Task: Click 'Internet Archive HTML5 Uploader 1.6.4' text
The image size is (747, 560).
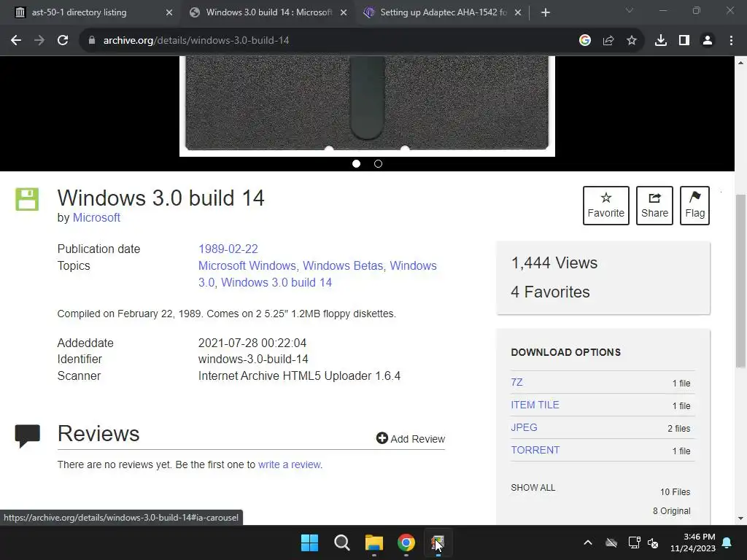Action: (299, 376)
